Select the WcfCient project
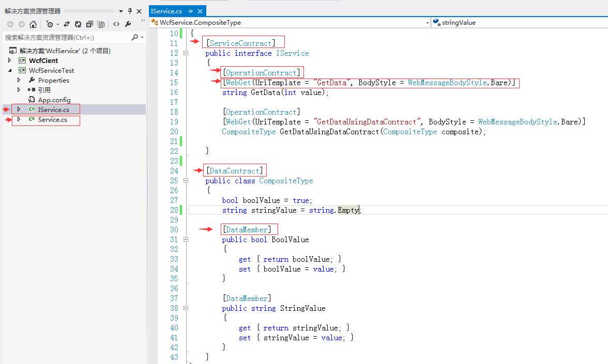608x364 pixels. pyautogui.click(x=43, y=60)
